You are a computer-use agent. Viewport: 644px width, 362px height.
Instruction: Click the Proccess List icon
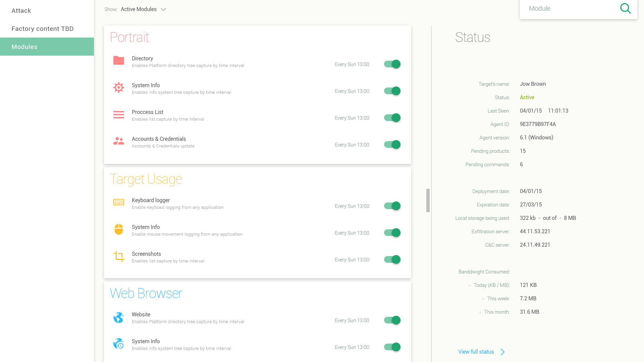click(x=118, y=115)
